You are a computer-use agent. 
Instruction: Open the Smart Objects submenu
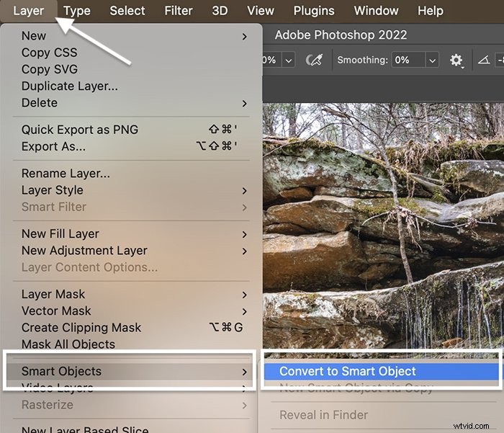130,372
